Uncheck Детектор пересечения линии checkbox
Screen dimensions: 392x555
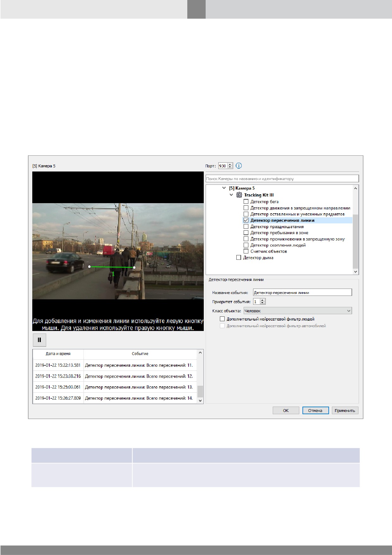(246, 220)
